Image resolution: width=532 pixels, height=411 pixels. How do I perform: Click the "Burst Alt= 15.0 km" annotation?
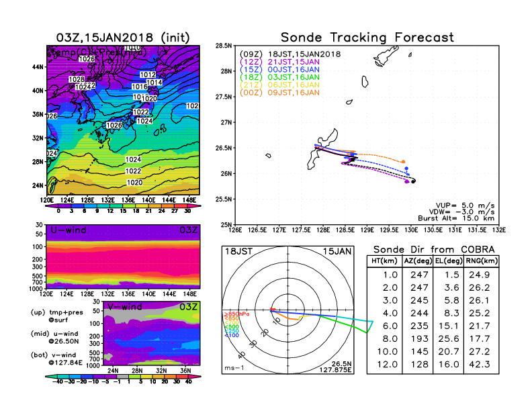pos(456,218)
